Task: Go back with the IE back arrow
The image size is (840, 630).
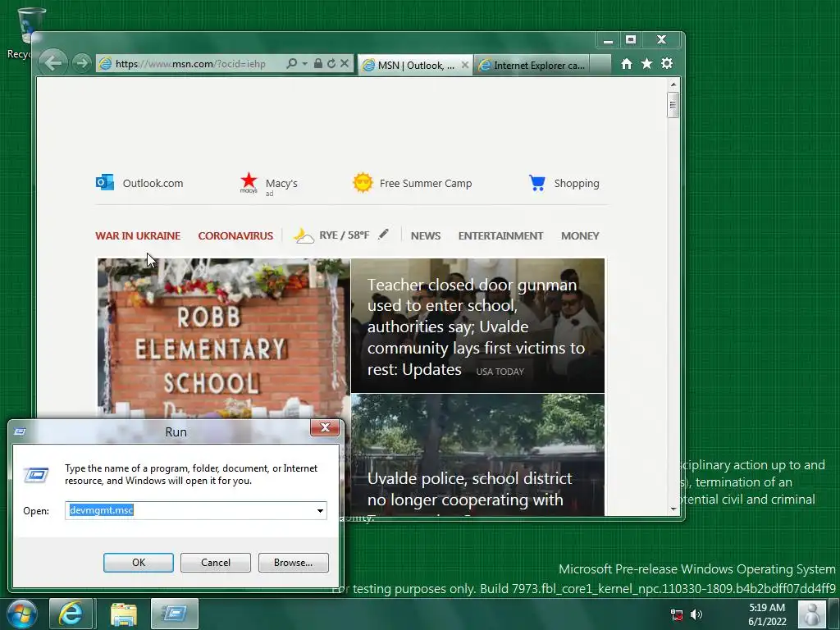Action: click(52, 63)
